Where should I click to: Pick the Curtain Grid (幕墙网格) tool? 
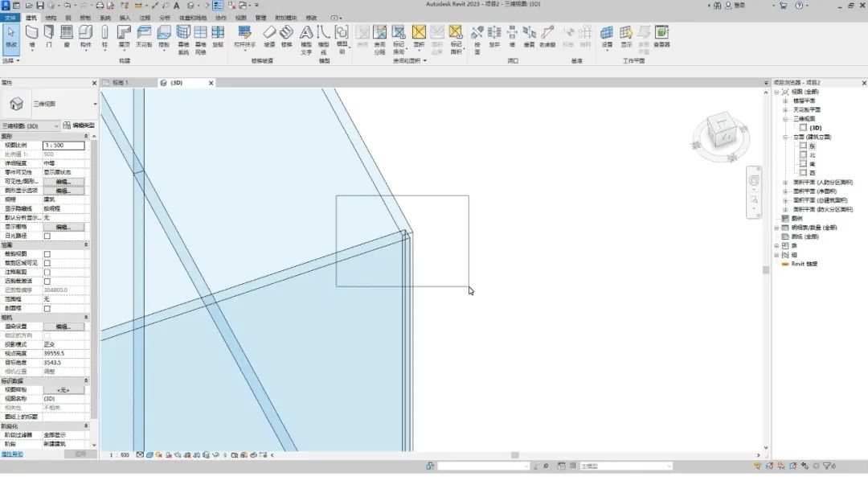tap(200, 40)
